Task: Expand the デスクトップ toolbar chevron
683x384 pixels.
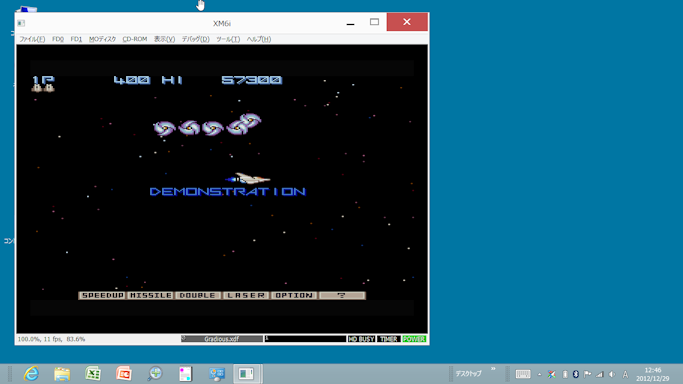Action: click(x=493, y=369)
